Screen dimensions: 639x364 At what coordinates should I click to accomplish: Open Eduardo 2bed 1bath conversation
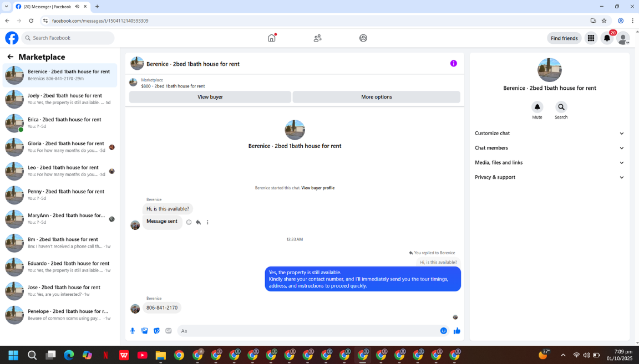click(x=60, y=267)
